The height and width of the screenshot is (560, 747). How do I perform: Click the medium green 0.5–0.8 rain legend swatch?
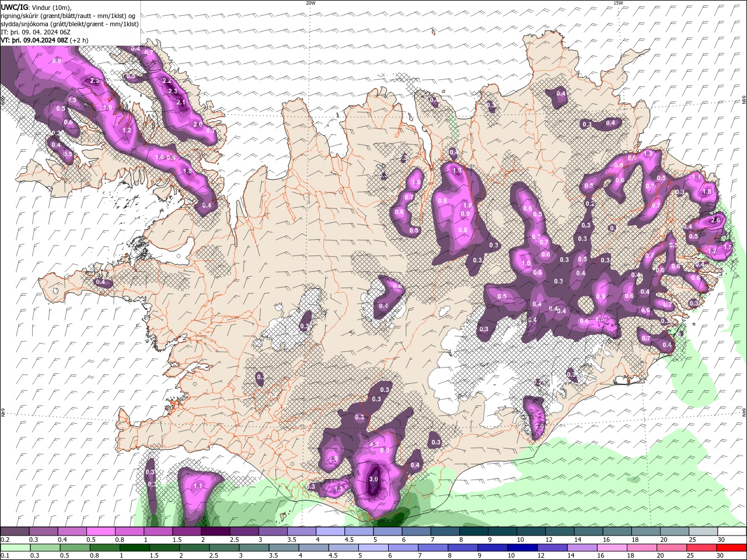(74, 548)
